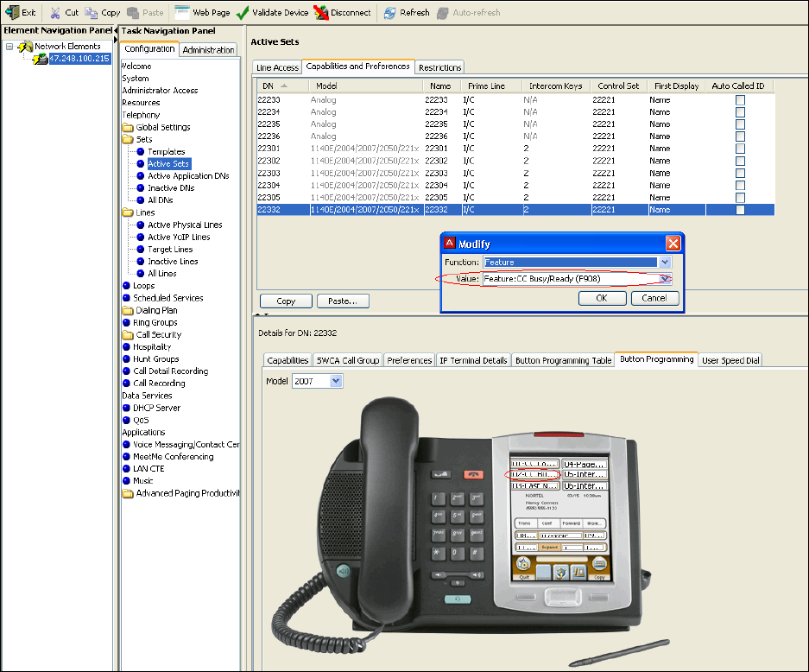The height and width of the screenshot is (672, 809).
Task: Click the Lines folder icon
Action: pos(128,212)
